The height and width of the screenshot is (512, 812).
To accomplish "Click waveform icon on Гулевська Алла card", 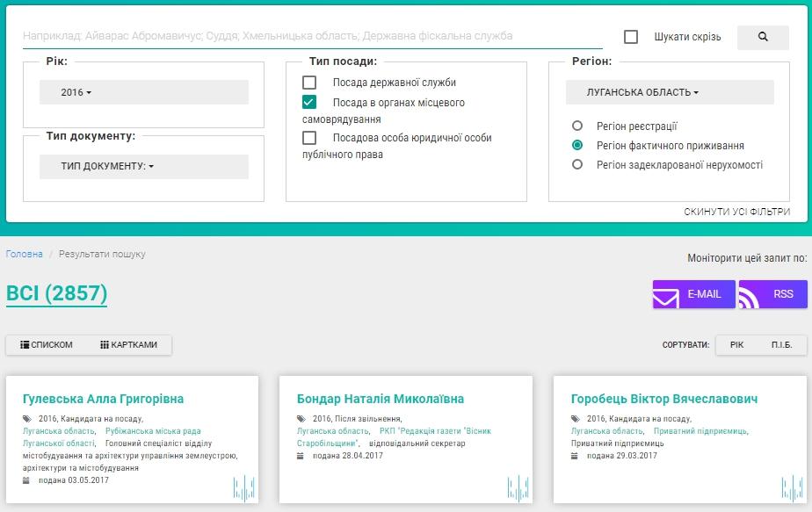I will 243,488.
